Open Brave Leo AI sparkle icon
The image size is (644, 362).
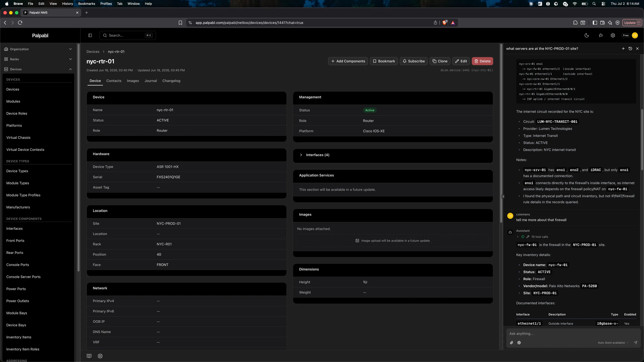(610, 23)
